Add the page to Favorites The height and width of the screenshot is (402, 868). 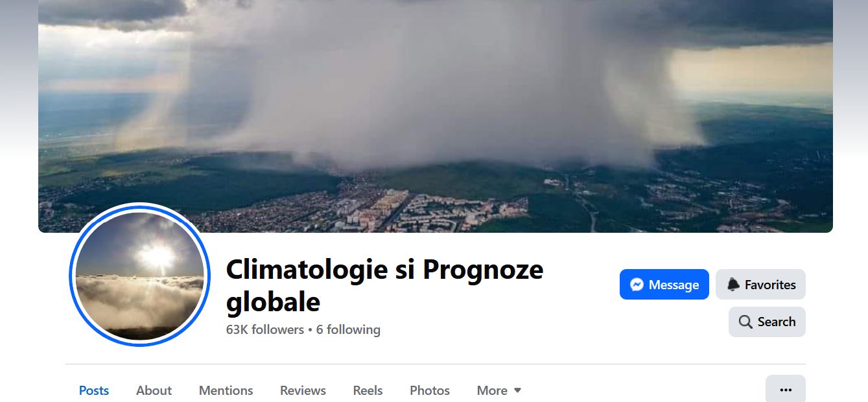point(761,285)
